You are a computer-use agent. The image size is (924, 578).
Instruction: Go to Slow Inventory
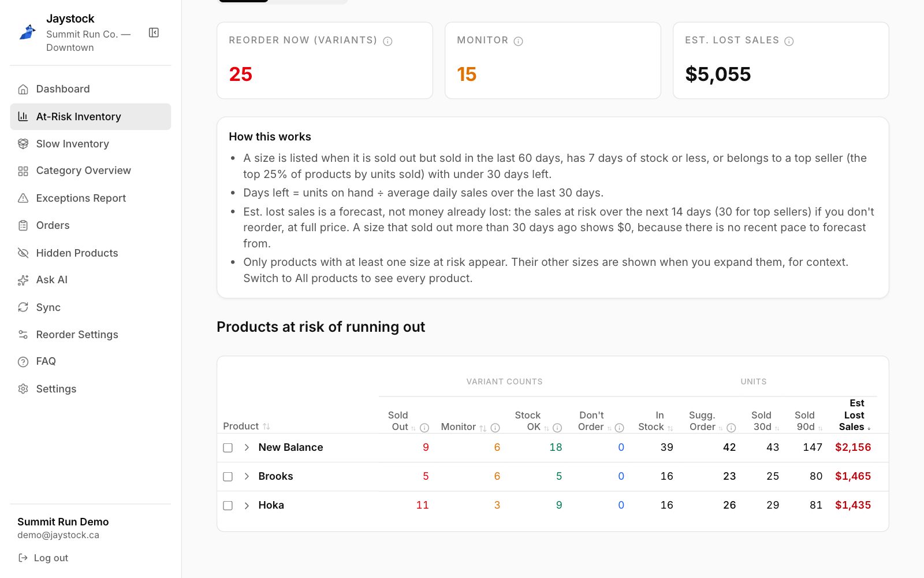coord(91,144)
